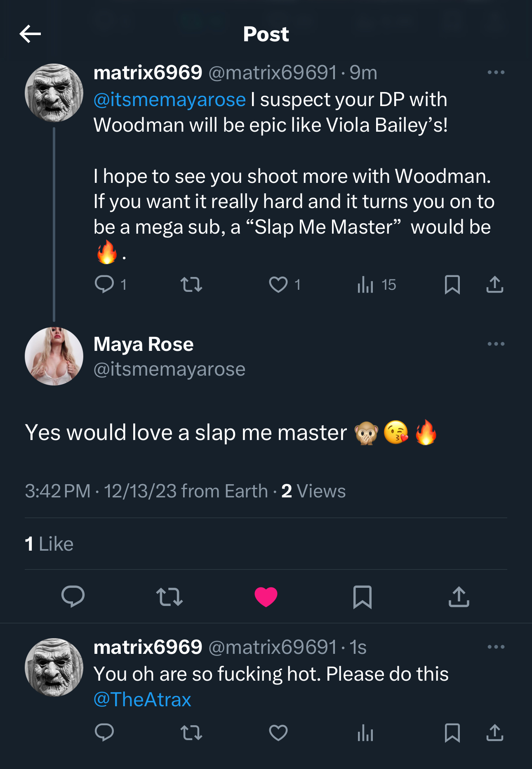
Task: Open reply on the first matrix6969 post
Action: pos(104,284)
